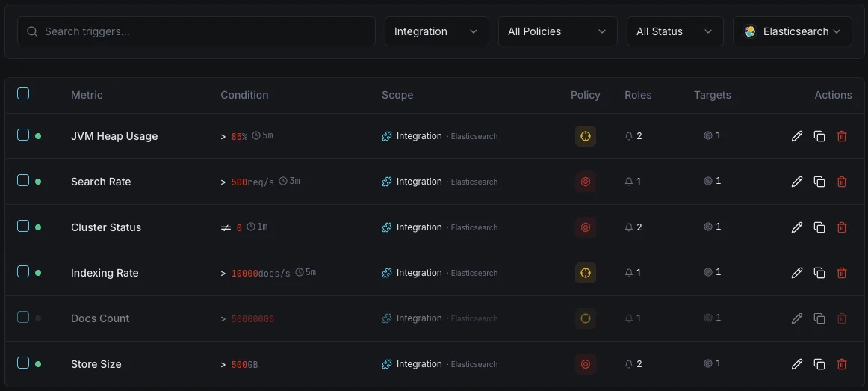Image resolution: width=868 pixels, height=391 pixels.
Task: Duplicate the Docs Count trigger
Action: coord(819,318)
